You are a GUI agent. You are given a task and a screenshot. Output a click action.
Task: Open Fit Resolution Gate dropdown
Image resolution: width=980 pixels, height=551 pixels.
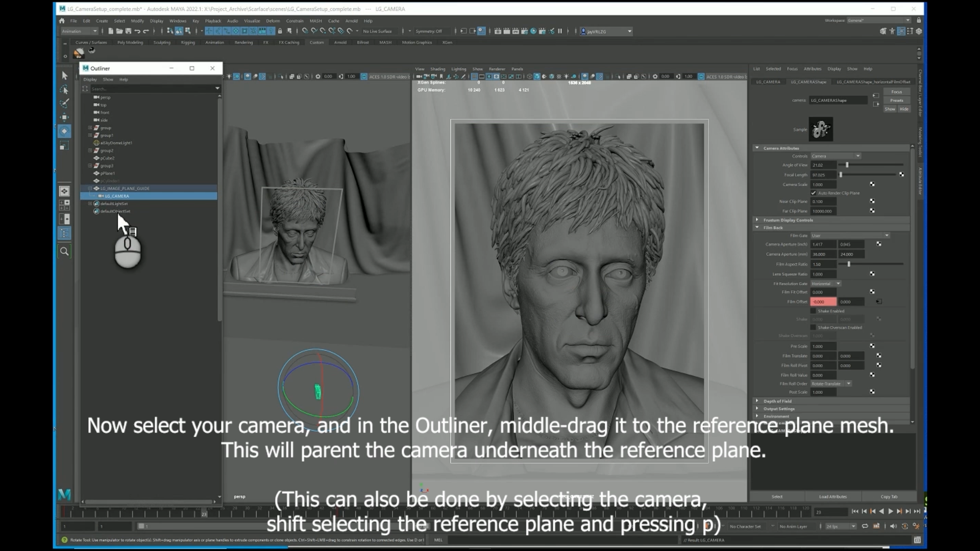click(x=826, y=284)
